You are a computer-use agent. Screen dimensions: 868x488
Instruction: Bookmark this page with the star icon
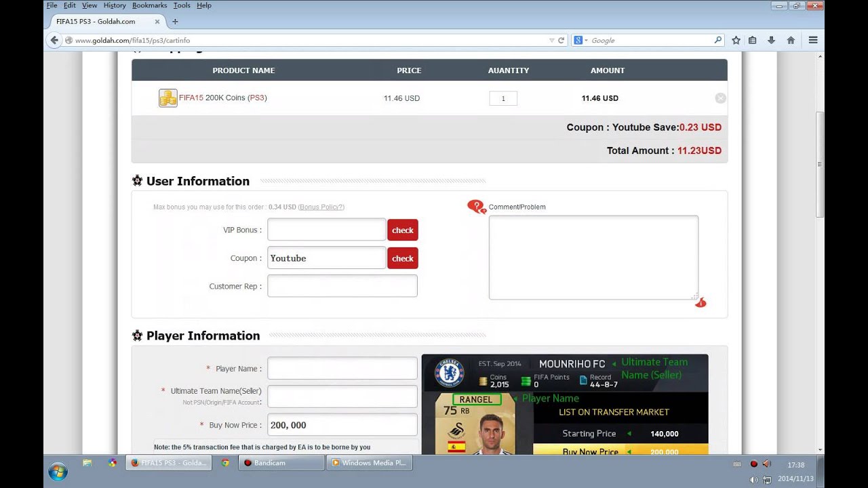click(x=736, y=40)
